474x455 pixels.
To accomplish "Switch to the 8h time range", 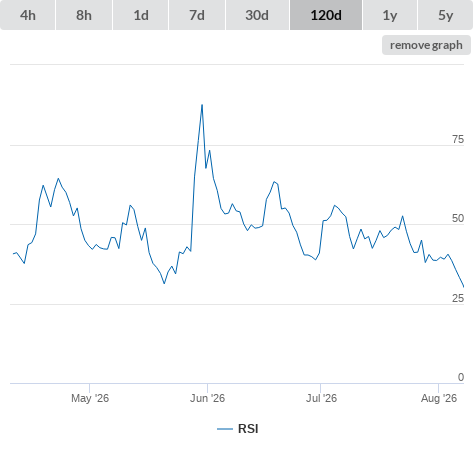I will (84, 15).
